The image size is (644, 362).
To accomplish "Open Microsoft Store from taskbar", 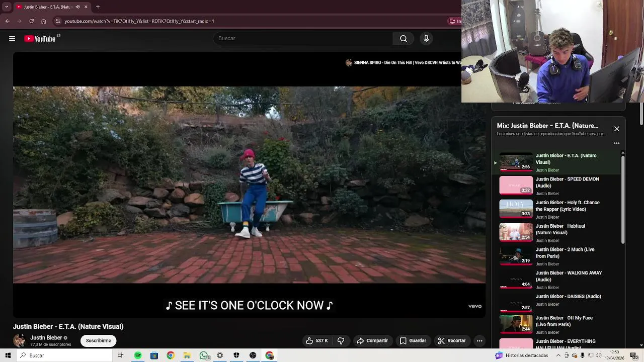I will pyautogui.click(x=154, y=355).
